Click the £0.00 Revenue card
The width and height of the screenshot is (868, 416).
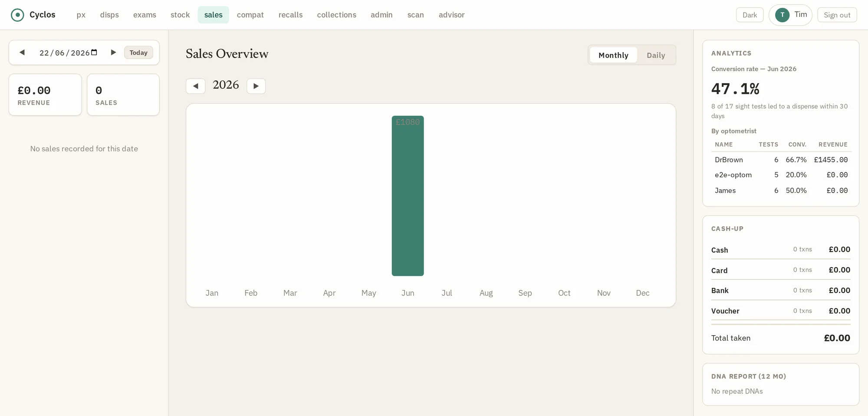tap(45, 95)
